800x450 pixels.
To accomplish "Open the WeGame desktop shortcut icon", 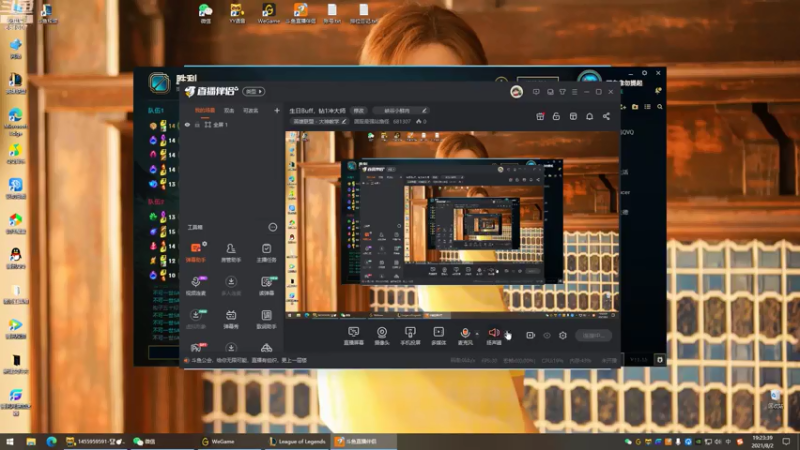I will 268,13.
